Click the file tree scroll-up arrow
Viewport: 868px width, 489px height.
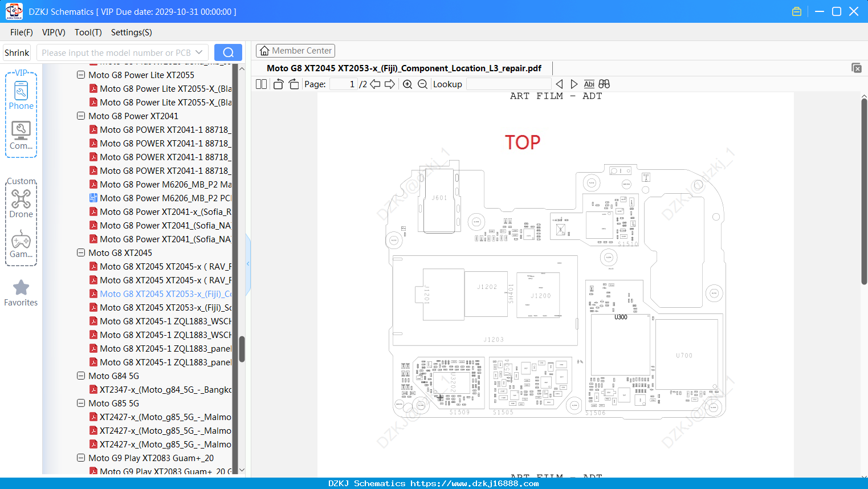242,68
